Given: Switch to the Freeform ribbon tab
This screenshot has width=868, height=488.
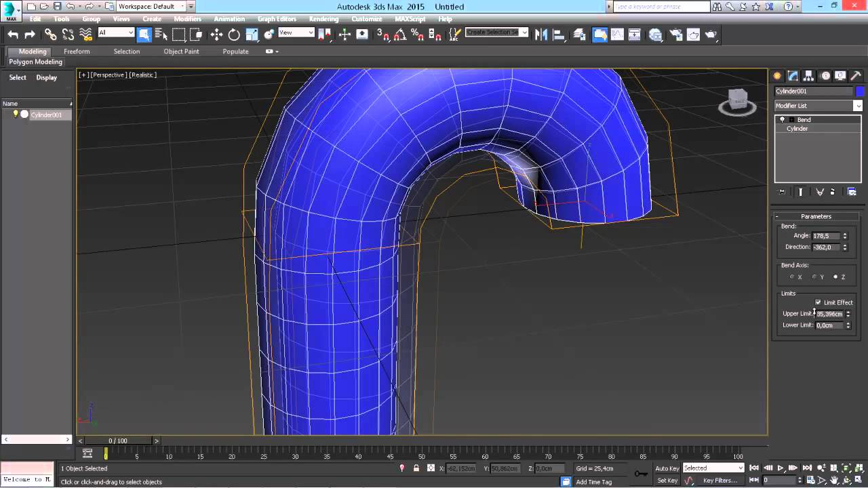Looking at the screenshot, I should coord(77,52).
